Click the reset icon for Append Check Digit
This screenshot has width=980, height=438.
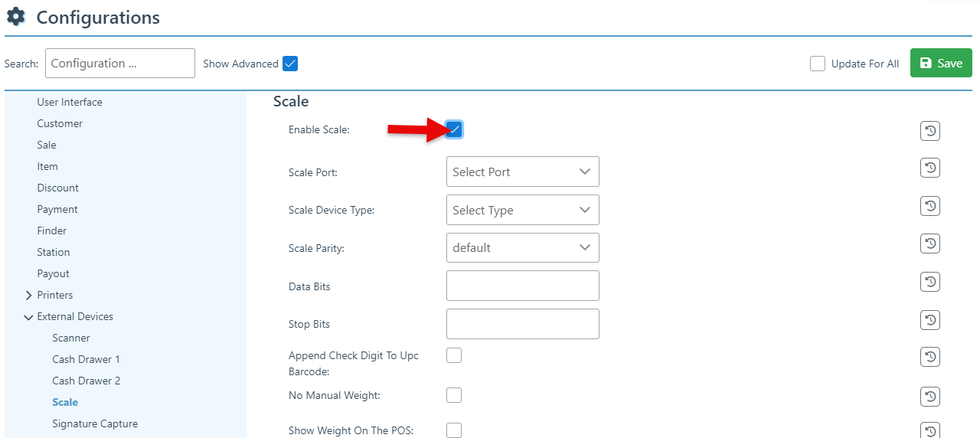coord(929,357)
